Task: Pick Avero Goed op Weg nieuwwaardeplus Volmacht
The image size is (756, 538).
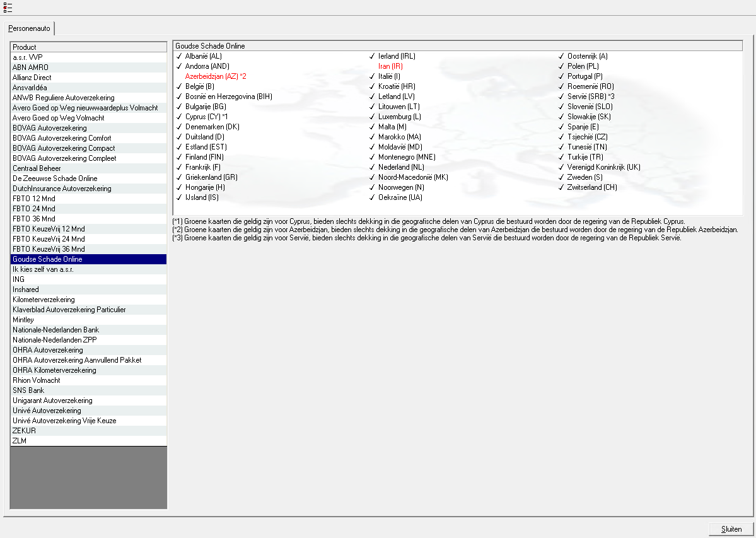Action: click(88, 107)
